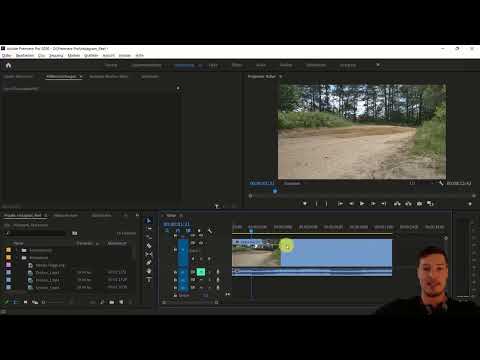
Task: Click the Program monitor playhead scrubber
Action: pyautogui.click(x=275, y=191)
